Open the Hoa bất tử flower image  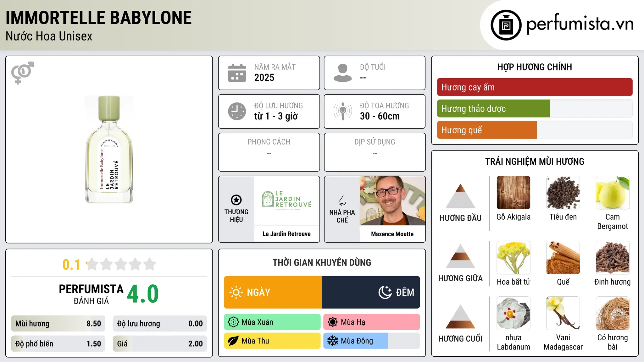pos(514,258)
